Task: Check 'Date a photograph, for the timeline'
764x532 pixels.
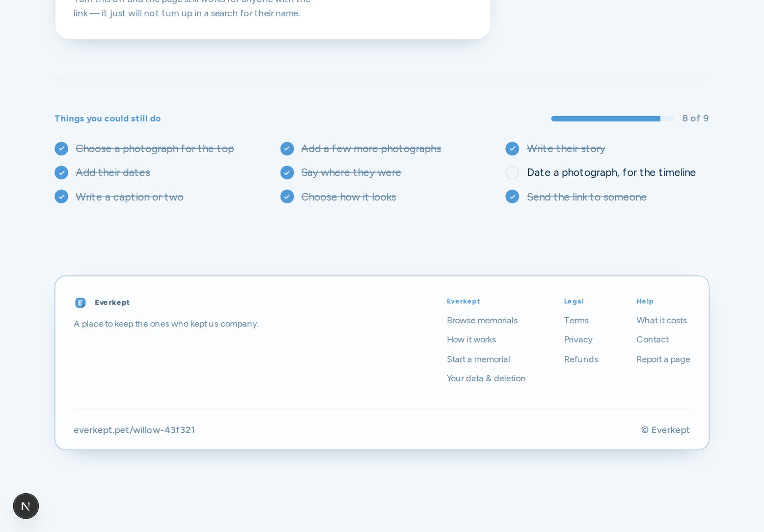Action: pos(512,173)
